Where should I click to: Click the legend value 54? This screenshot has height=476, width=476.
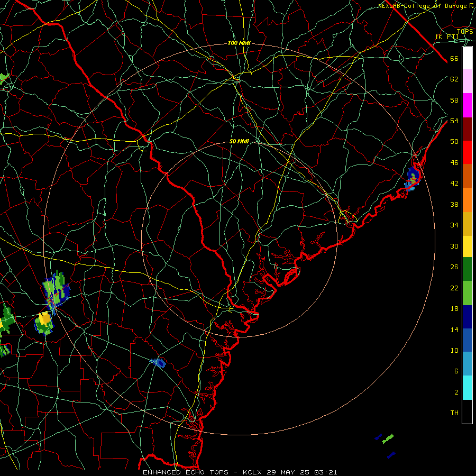coord(454,121)
